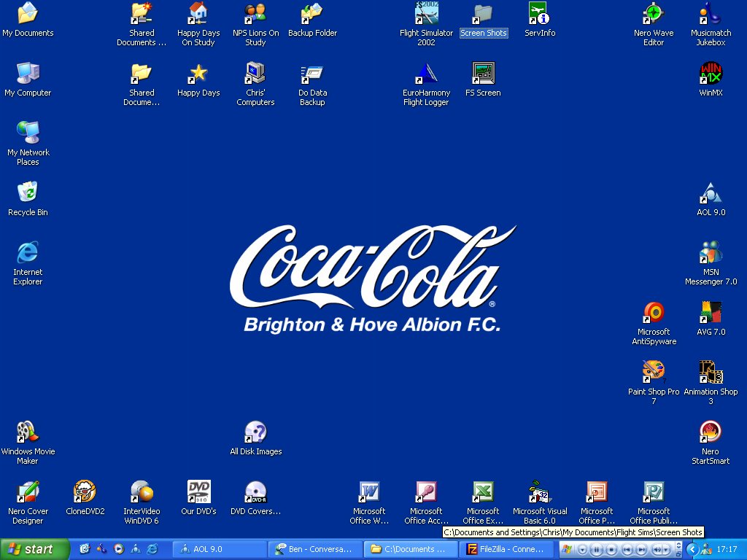Viewport: 747px width, 560px height.
Task: Open the Do Data Backup shortcut
Action: coord(312,84)
